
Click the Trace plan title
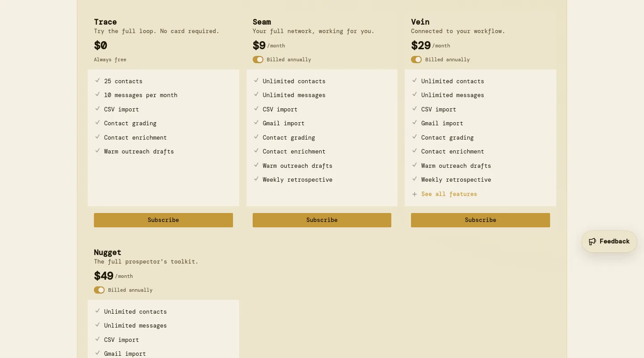(106, 22)
